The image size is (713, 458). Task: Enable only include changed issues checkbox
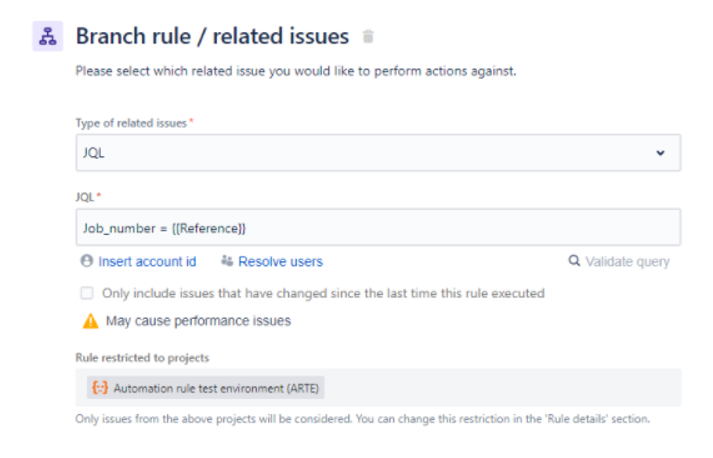pos(87,293)
